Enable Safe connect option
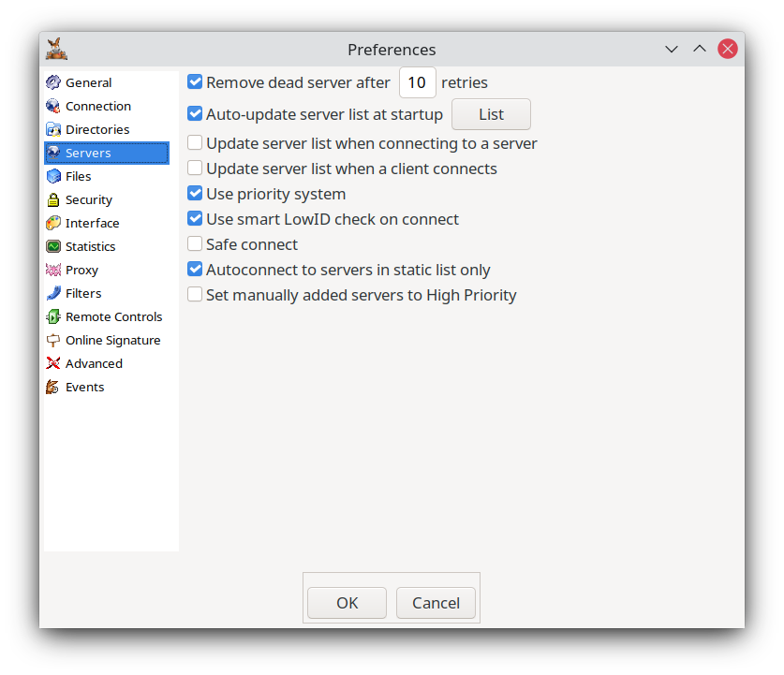Viewport: 784px width, 675px height. click(195, 243)
